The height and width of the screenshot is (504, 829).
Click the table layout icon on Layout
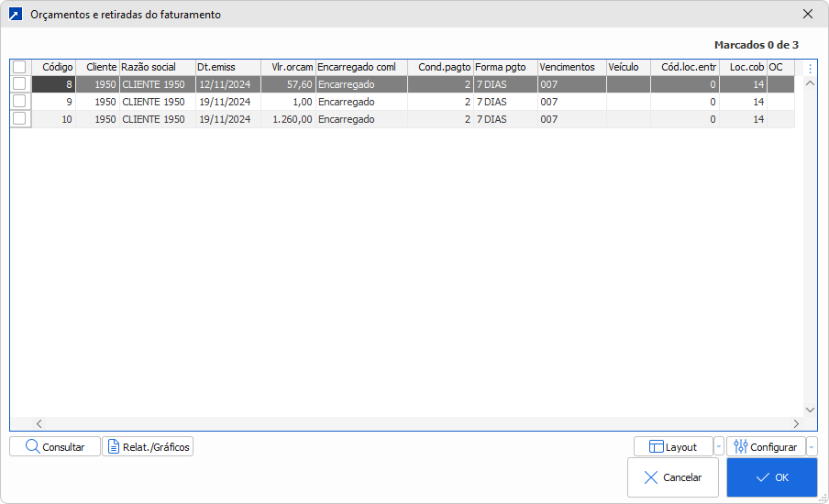tap(656, 446)
